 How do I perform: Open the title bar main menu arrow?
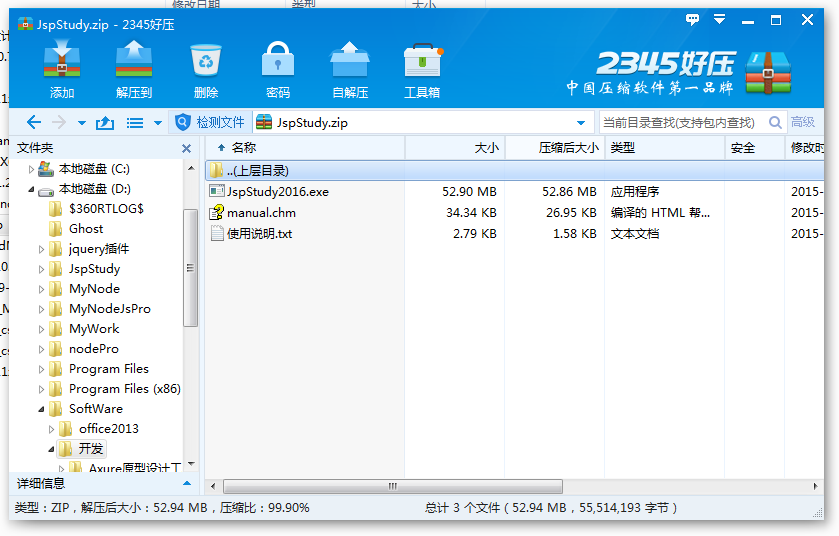(x=720, y=20)
